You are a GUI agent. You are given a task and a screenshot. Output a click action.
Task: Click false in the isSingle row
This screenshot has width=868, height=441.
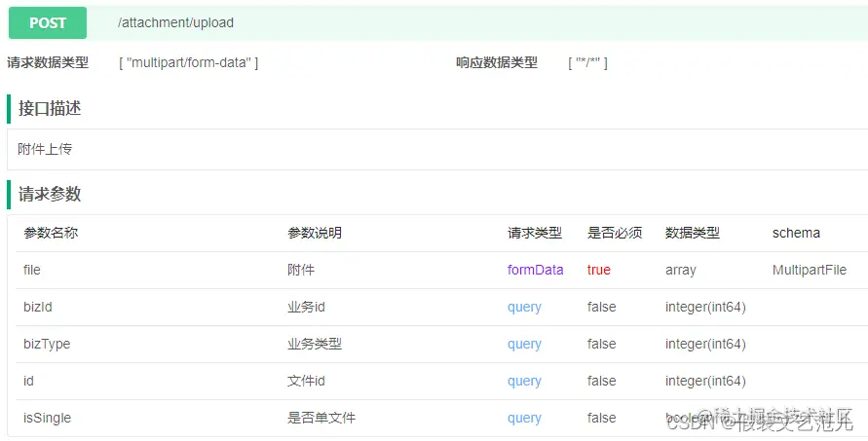point(602,418)
